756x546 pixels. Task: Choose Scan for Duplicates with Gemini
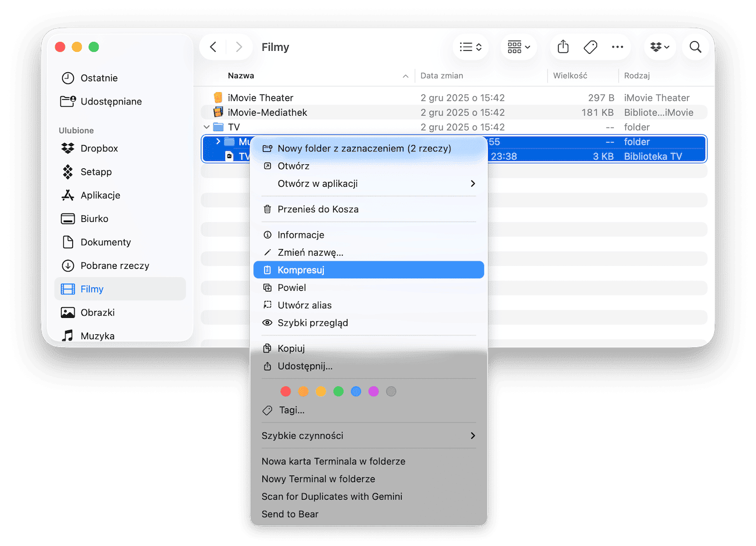click(369, 496)
